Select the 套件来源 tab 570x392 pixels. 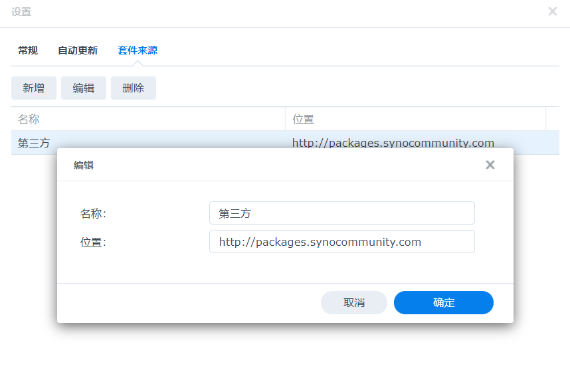[138, 50]
